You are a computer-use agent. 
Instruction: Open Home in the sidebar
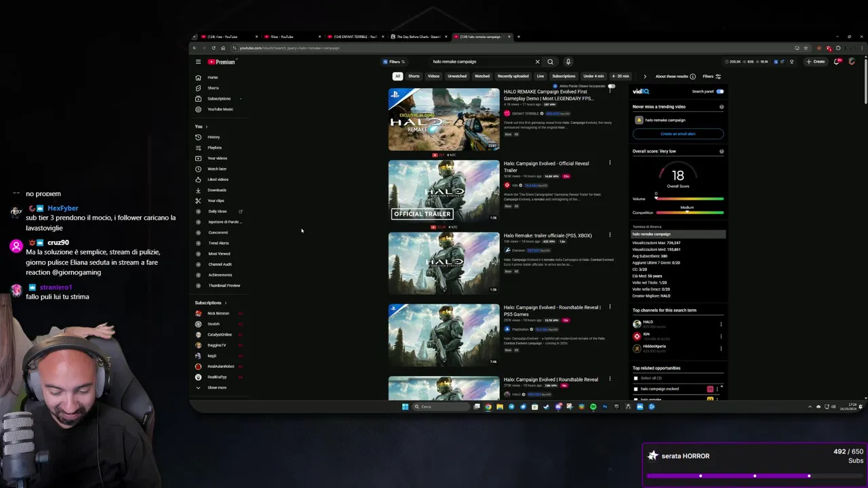pos(212,77)
